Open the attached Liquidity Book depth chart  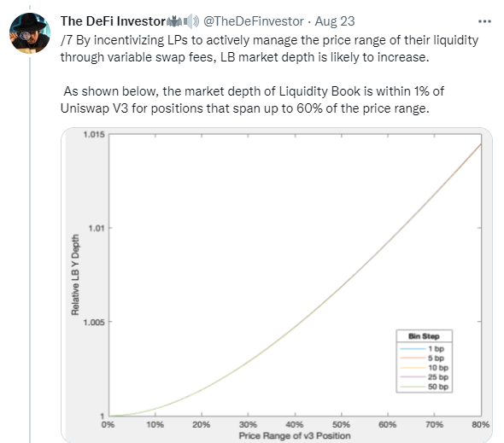pos(277,285)
